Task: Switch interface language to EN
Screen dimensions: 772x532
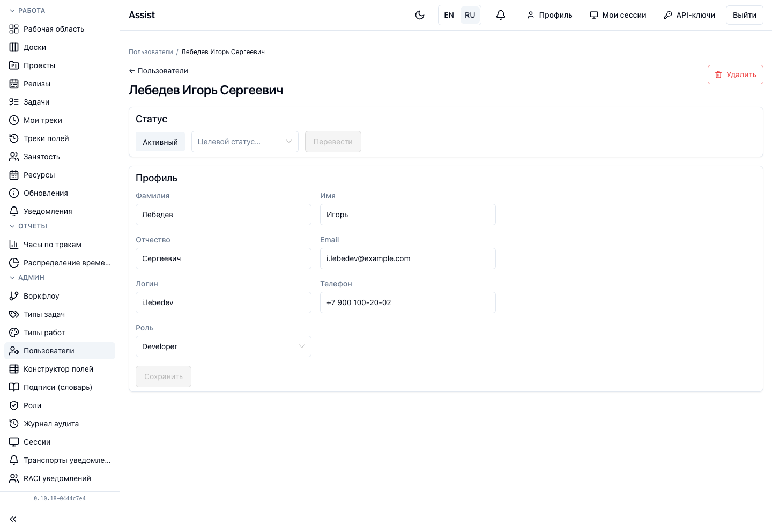Action: [449, 15]
